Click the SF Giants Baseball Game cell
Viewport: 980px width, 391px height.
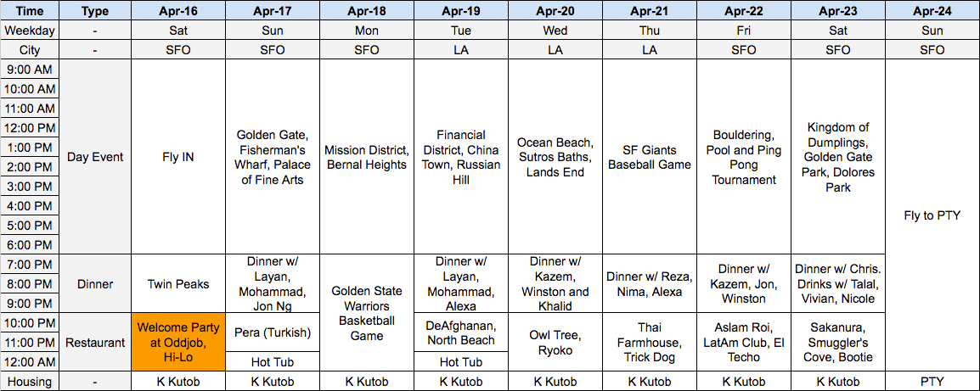pyautogui.click(x=650, y=157)
